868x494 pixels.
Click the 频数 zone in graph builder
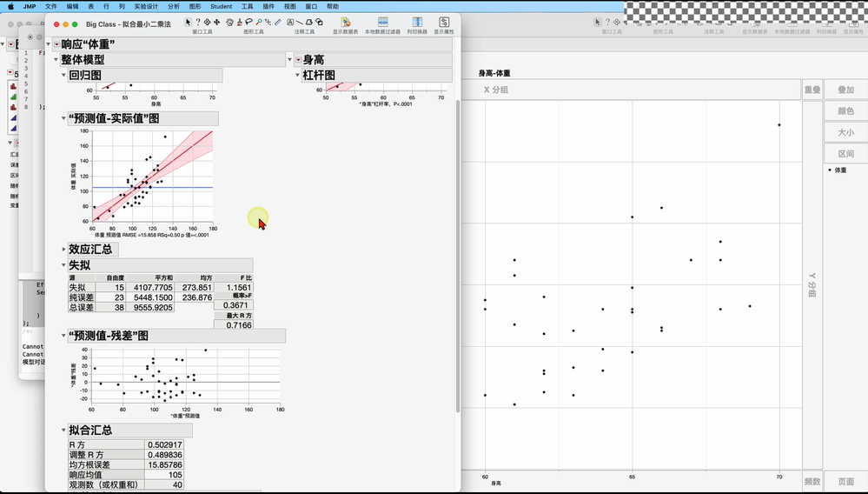pyautogui.click(x=812, y=481)
